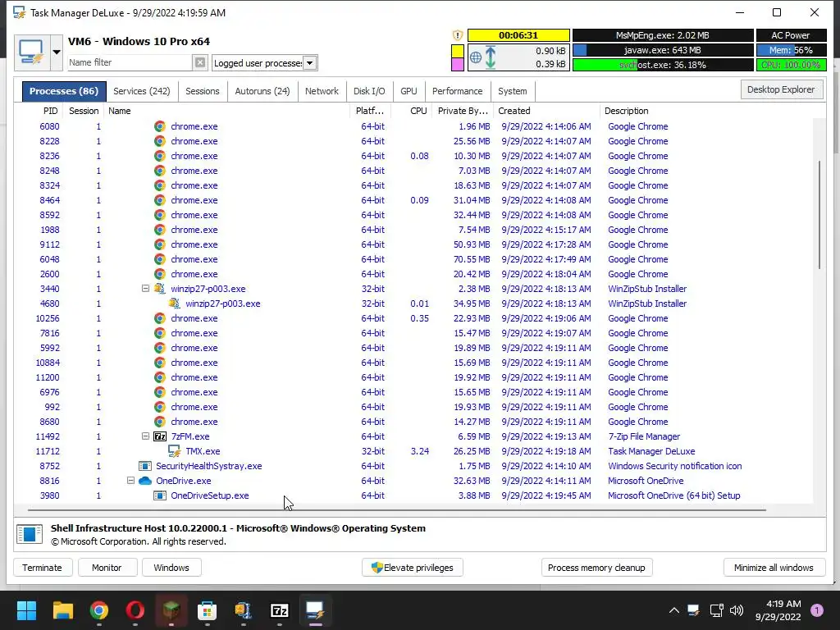Click the security shield warning icon

click(458, 35)
